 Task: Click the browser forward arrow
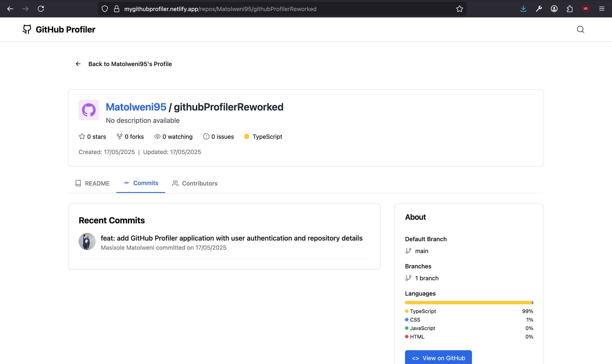point(25,9)
